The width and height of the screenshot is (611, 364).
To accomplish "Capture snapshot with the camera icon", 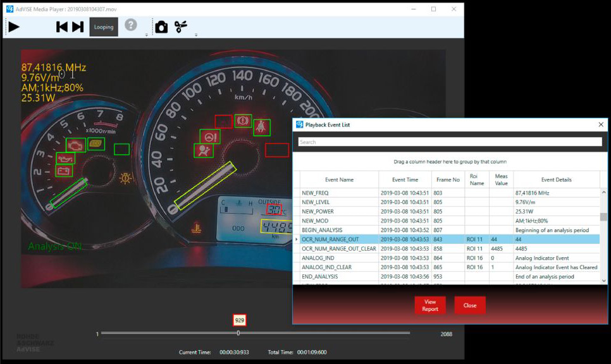I will pos(161,27).
